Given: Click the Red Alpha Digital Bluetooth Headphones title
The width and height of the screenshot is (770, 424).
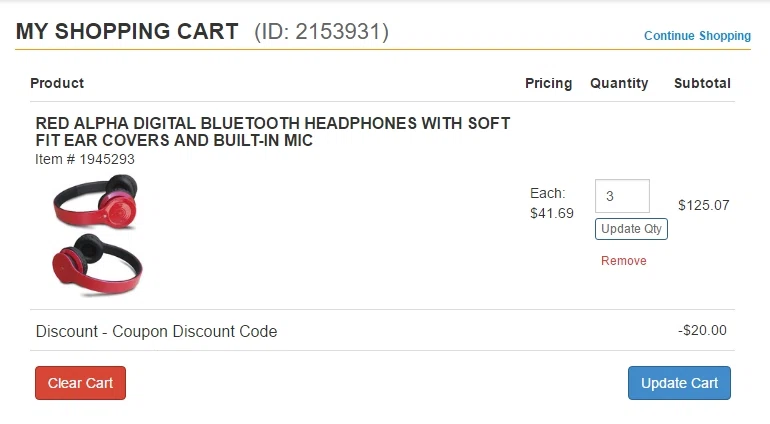Looking at the screenshot, I should (273, 132).
